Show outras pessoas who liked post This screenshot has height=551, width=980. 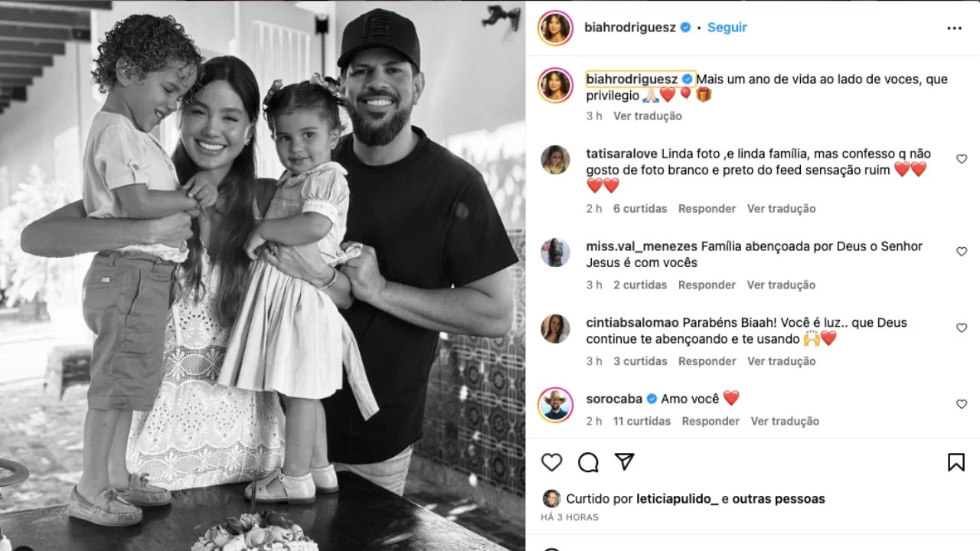[x=779, y=499]
